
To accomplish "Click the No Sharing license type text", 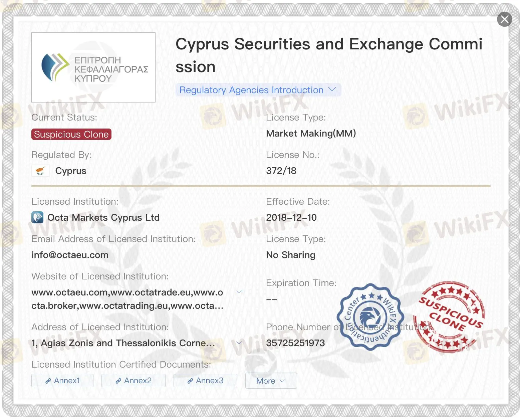I will click(290, 255).
